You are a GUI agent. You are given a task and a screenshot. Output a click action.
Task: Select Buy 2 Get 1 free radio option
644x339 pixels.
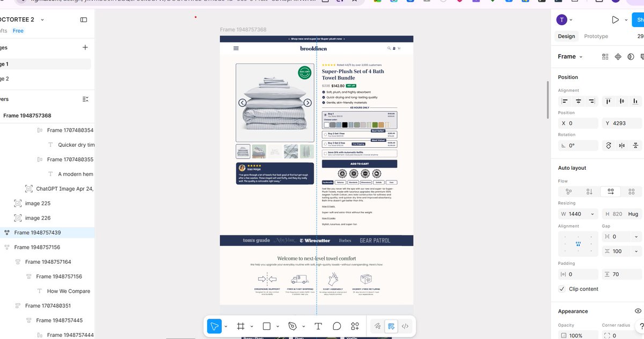(325, 134)
